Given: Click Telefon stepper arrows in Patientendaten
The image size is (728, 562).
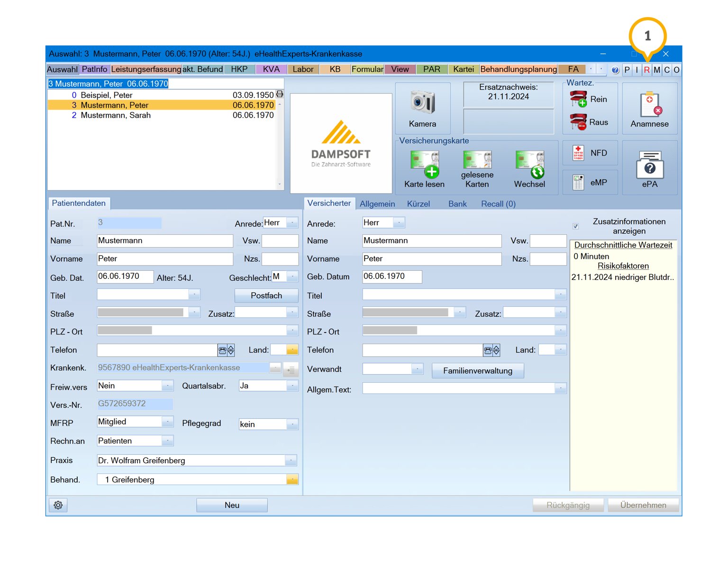Looking at the screenshot, I should tap(231, 350).
